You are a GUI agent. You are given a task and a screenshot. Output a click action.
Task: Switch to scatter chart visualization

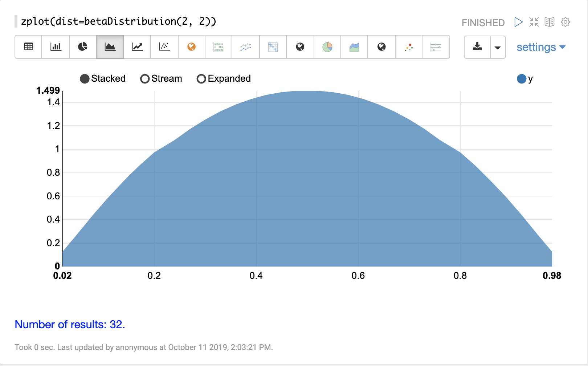point(164,47)
